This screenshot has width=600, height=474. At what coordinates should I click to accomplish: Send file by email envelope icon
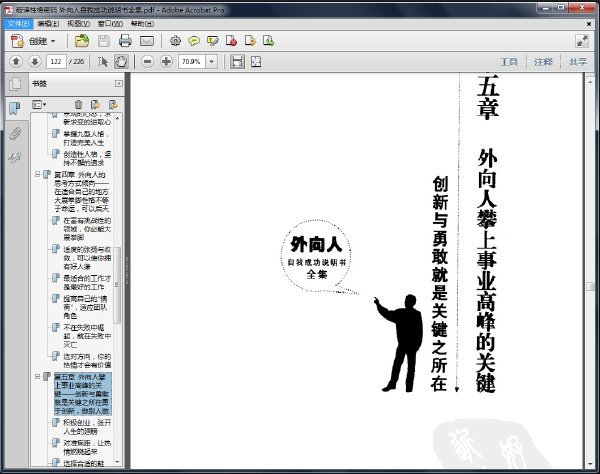click(x=147, y=41)
